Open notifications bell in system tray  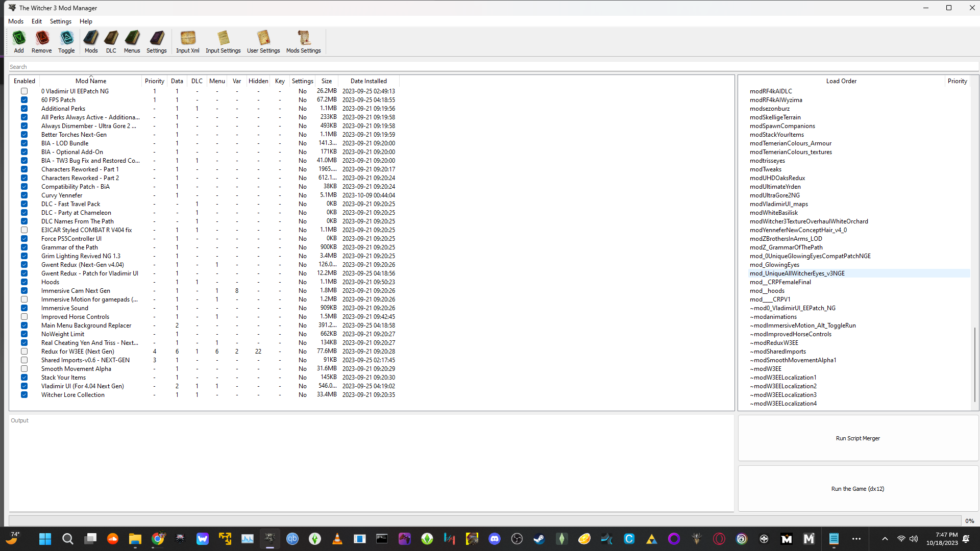pos(966,539)
